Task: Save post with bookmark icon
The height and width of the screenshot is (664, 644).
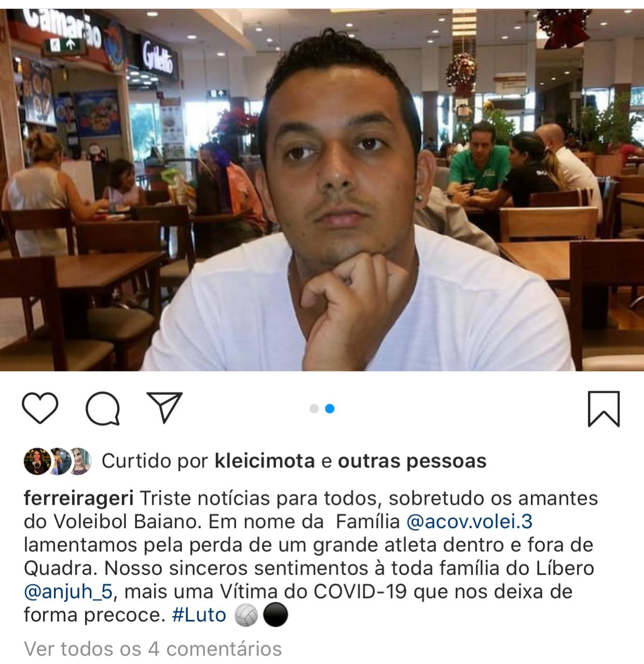Action: coord(604,408)
